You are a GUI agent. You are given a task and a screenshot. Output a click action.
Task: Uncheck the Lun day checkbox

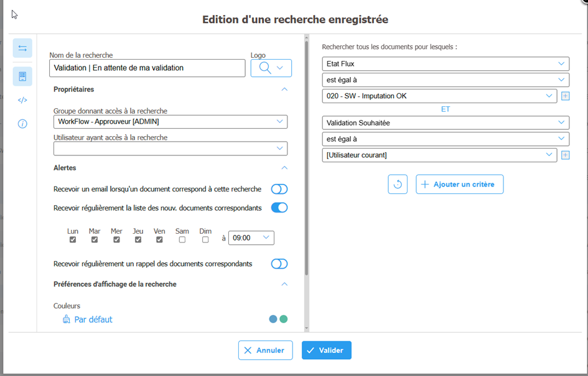73,240
